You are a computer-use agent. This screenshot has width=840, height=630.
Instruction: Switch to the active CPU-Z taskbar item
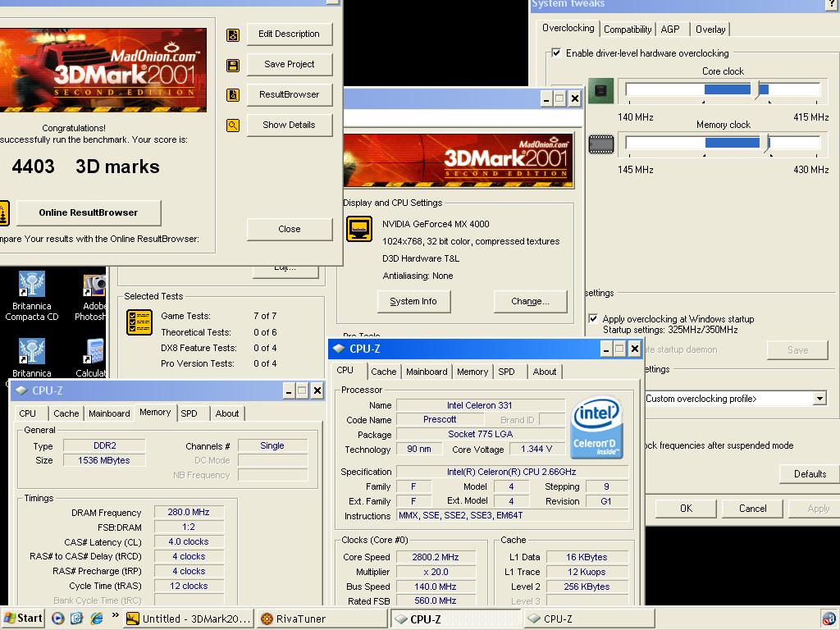456,619
